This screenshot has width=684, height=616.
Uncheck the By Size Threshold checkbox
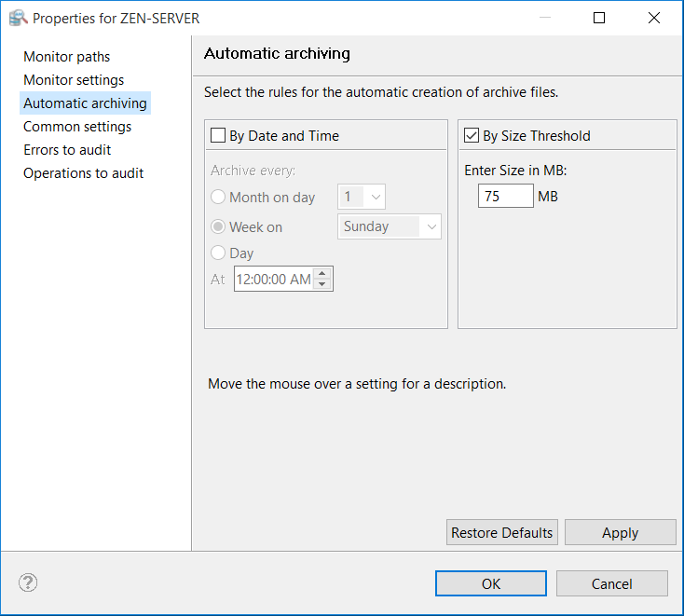(472, 136)
